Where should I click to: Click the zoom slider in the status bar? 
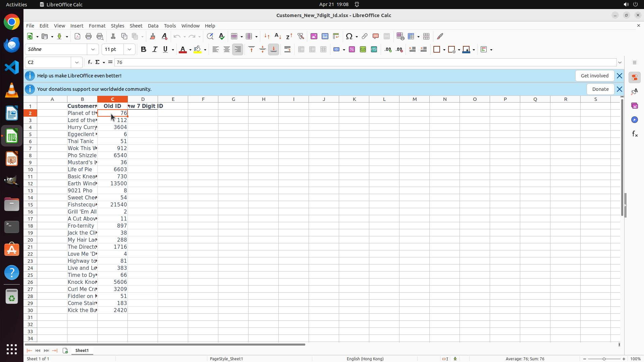click(x=604, y=359)
